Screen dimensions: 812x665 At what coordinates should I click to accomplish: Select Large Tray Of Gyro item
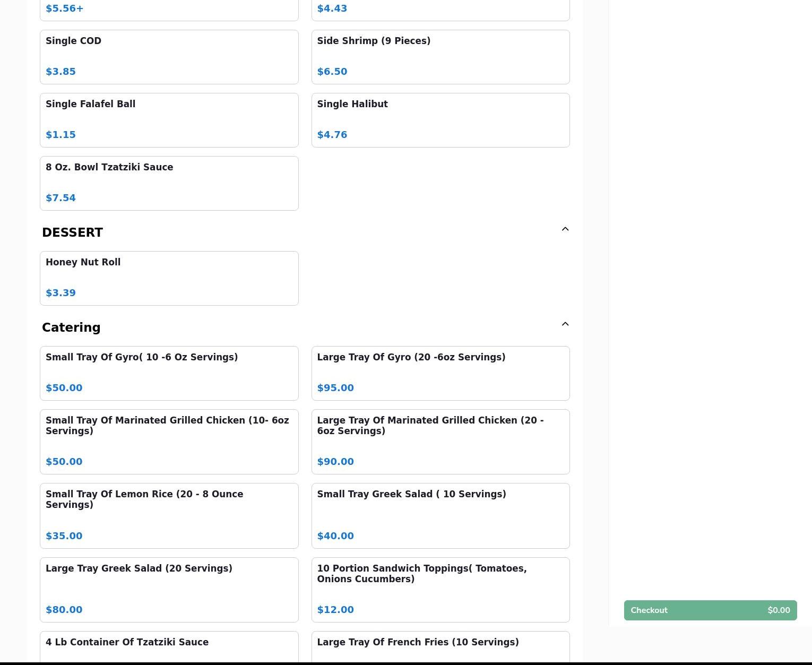point(440,373)
